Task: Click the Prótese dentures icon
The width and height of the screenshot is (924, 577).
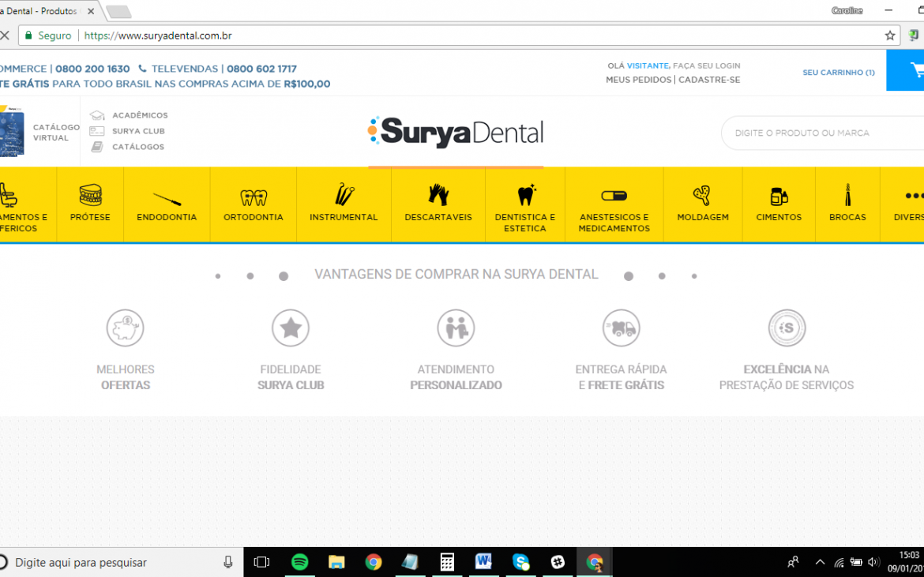Action: pyautogui.click(x=90, y=195)
